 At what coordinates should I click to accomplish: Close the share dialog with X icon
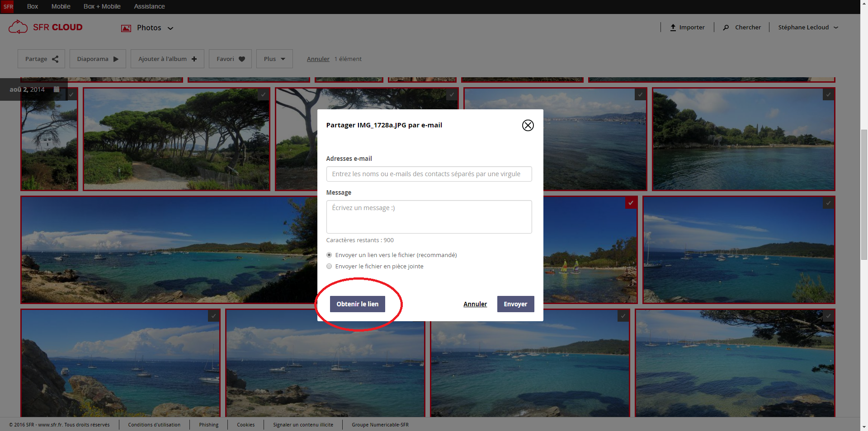[528, 125]
